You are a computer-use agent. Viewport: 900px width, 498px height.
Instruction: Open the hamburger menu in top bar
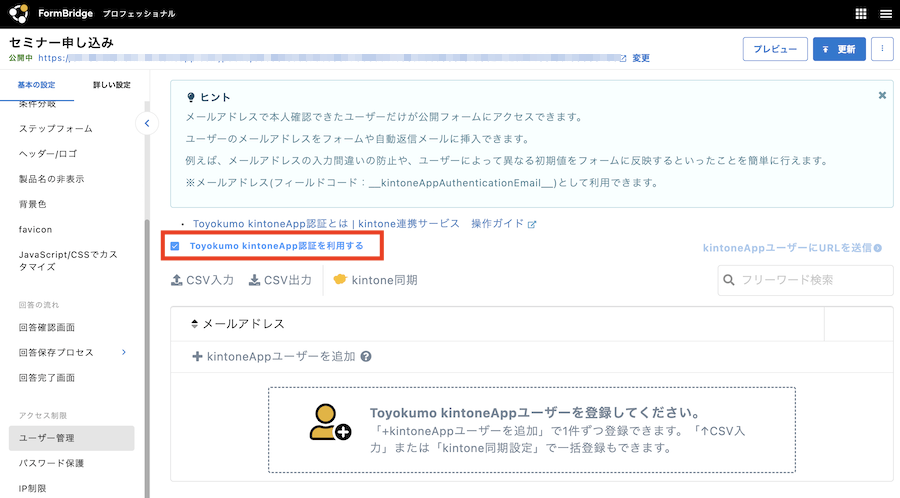tap(885, 14)
